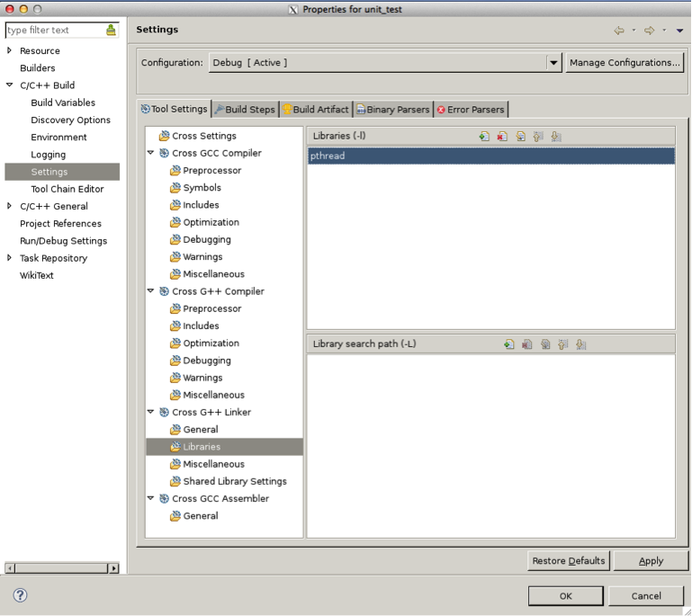This screenshot has height=616, width=692.
Task: Switch to the Binary Parsers tab
Action: 393,110
